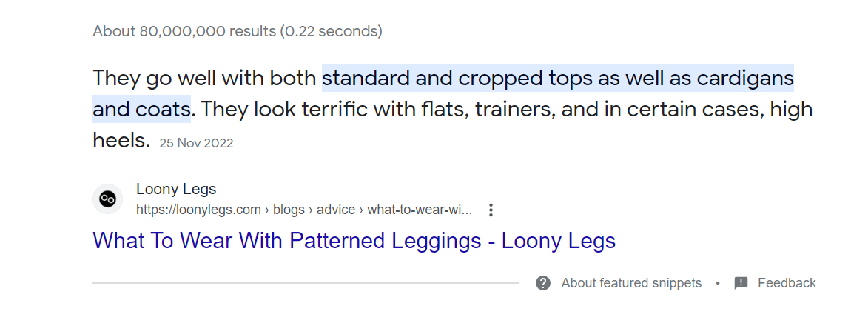Click the question mark help icon
Viewport: 868px width, 326px height.
point(543,283)
